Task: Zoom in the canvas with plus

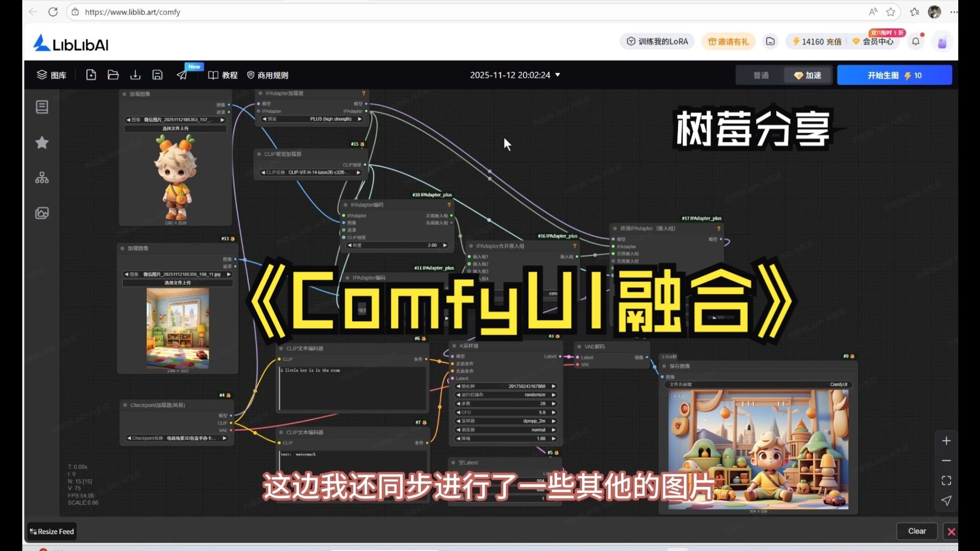Action: click(946, 441)
